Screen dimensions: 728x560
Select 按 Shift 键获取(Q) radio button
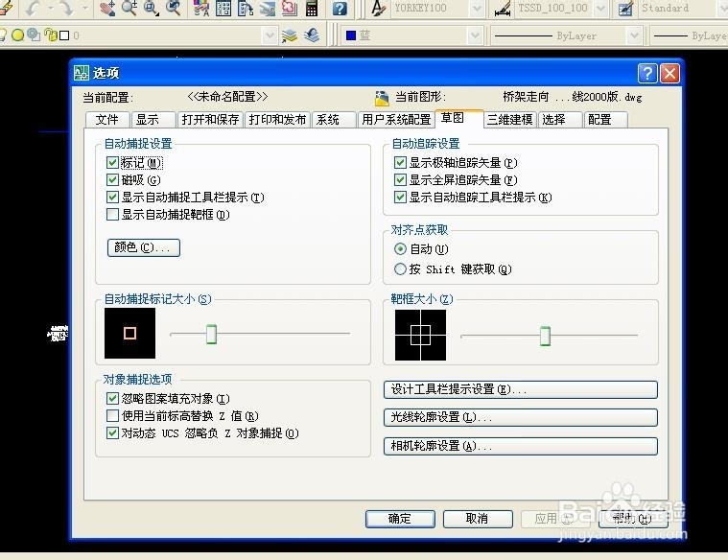point(400,268)
